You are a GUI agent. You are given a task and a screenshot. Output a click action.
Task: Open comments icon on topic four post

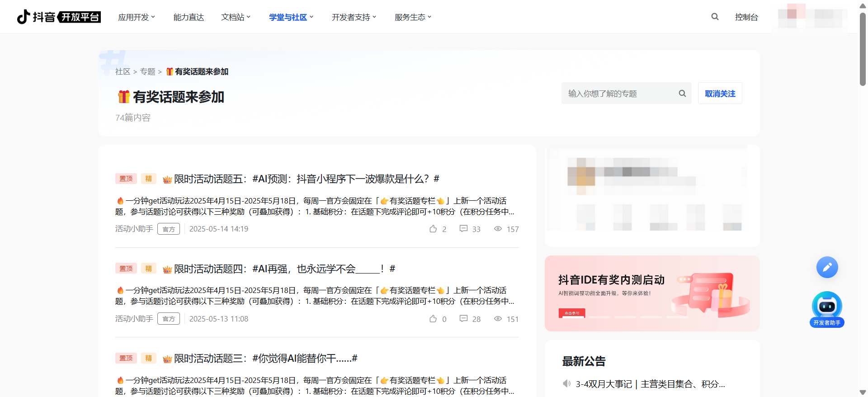pos(463,319)
